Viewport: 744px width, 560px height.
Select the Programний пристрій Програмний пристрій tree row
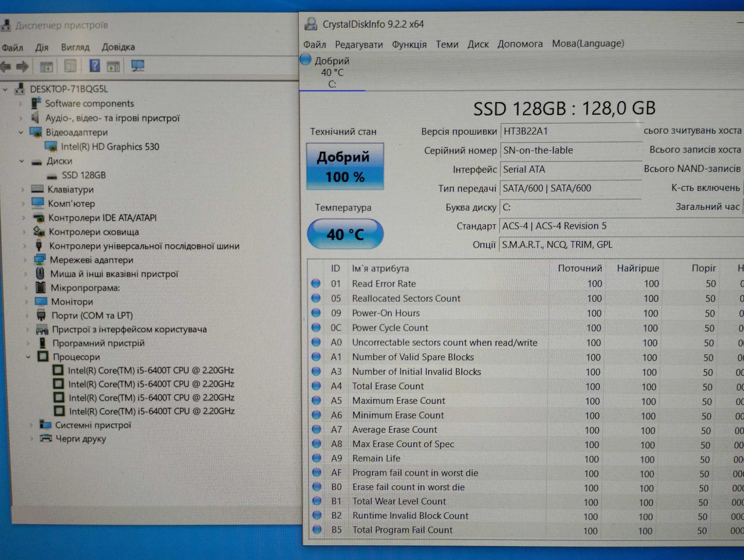pos(98,343)
